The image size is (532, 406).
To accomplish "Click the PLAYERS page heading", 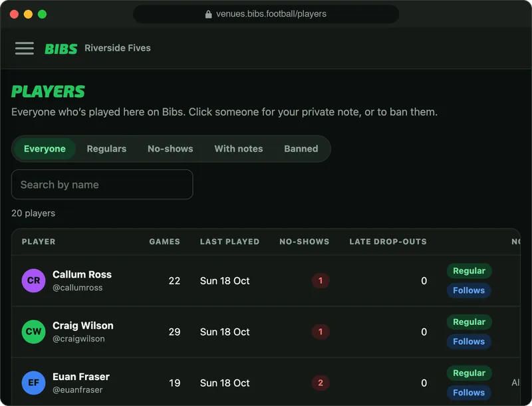I will 48,92.
